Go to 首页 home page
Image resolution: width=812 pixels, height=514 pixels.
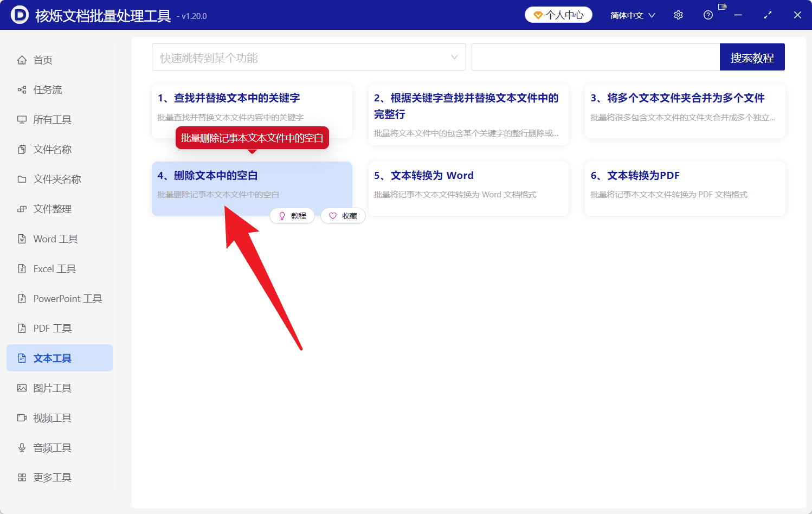pos(42,60)
